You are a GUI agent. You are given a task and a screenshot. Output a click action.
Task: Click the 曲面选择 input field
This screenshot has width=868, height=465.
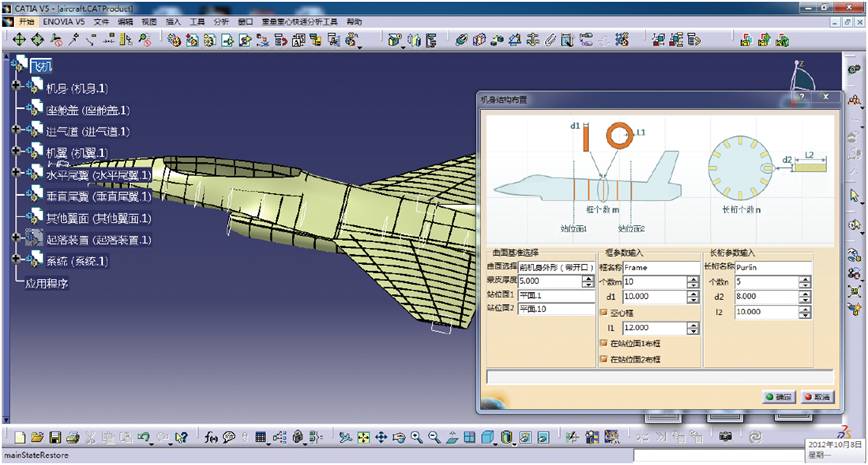[556, 267]
